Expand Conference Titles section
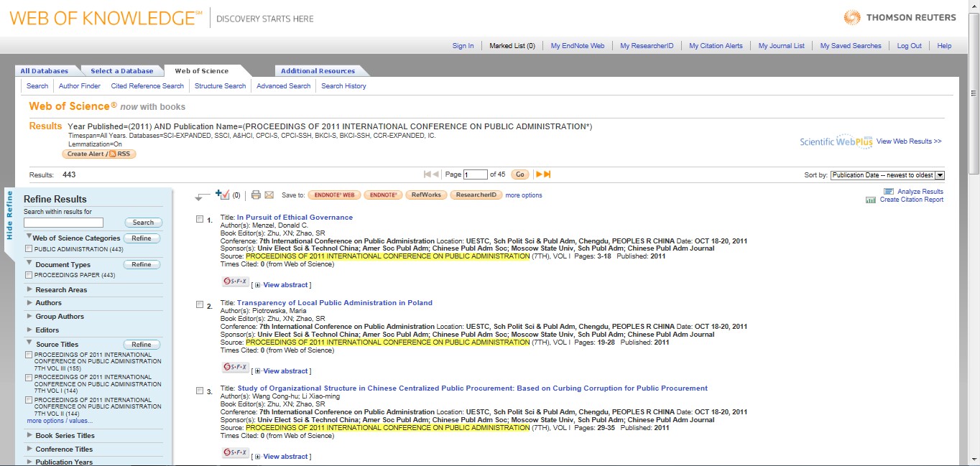 (29, 449)
